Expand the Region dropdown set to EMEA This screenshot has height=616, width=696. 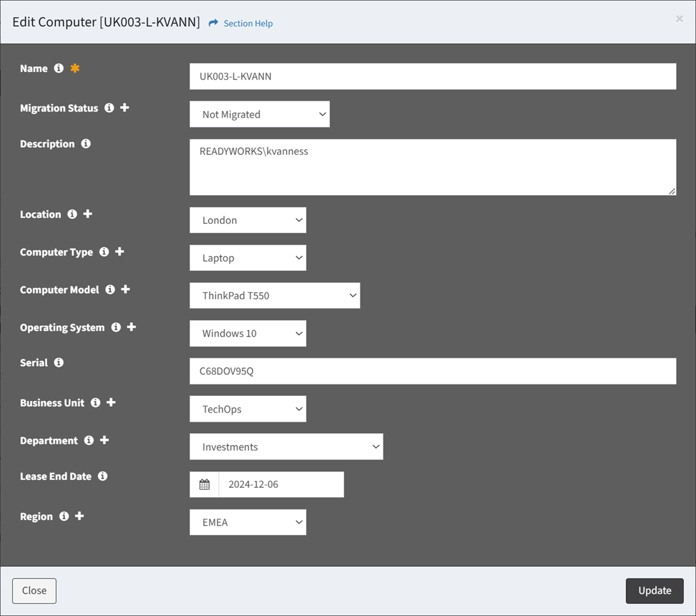pos(248,522)
